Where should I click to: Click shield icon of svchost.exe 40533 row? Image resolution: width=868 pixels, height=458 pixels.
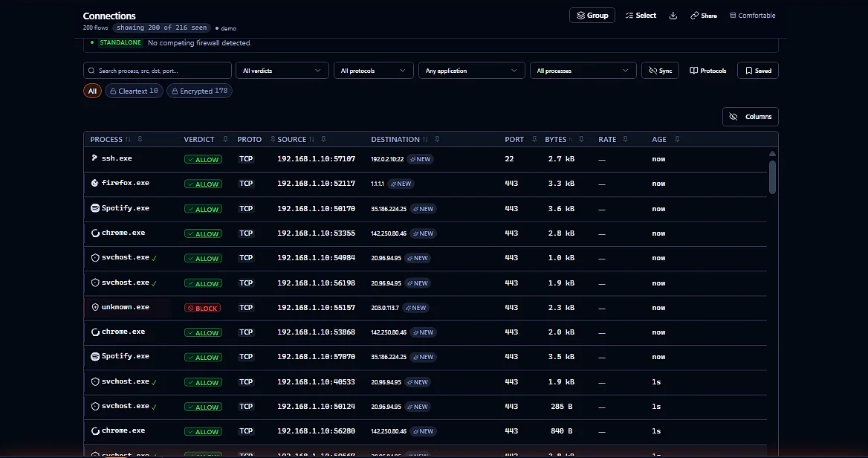tap(94, 381)
